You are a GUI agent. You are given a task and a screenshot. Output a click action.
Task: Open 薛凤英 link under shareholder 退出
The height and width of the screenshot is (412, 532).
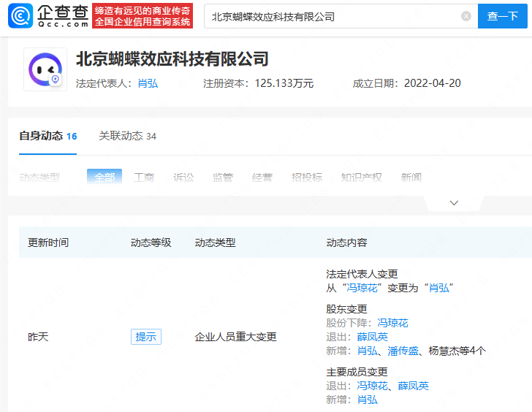[x=372, y=337]
